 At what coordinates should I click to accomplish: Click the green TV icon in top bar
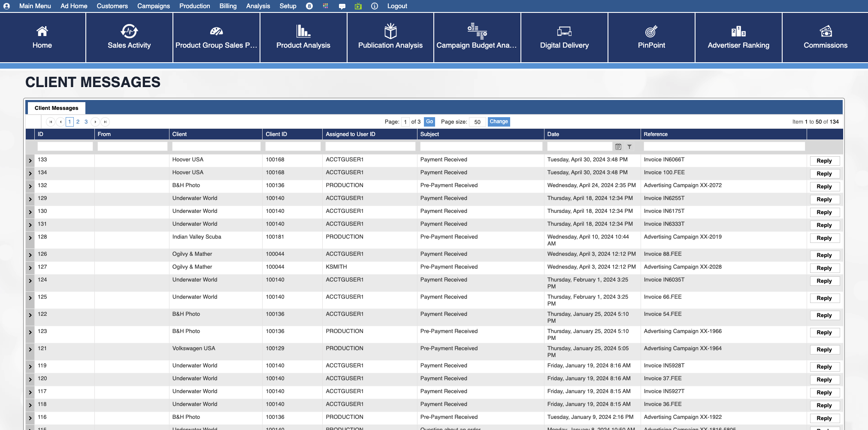pyautogui.click(x=358, y=6)
